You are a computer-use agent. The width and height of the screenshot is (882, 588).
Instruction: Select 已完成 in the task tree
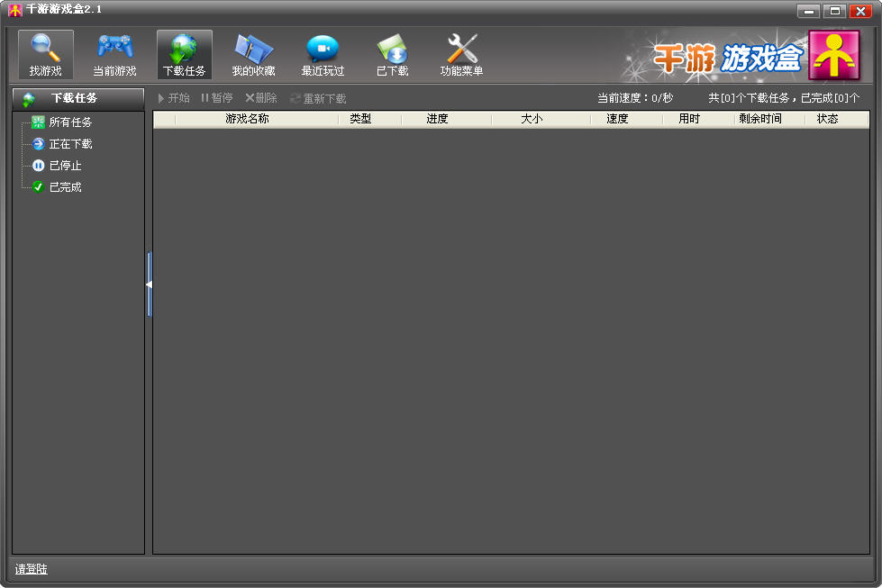tap(65, 187)
